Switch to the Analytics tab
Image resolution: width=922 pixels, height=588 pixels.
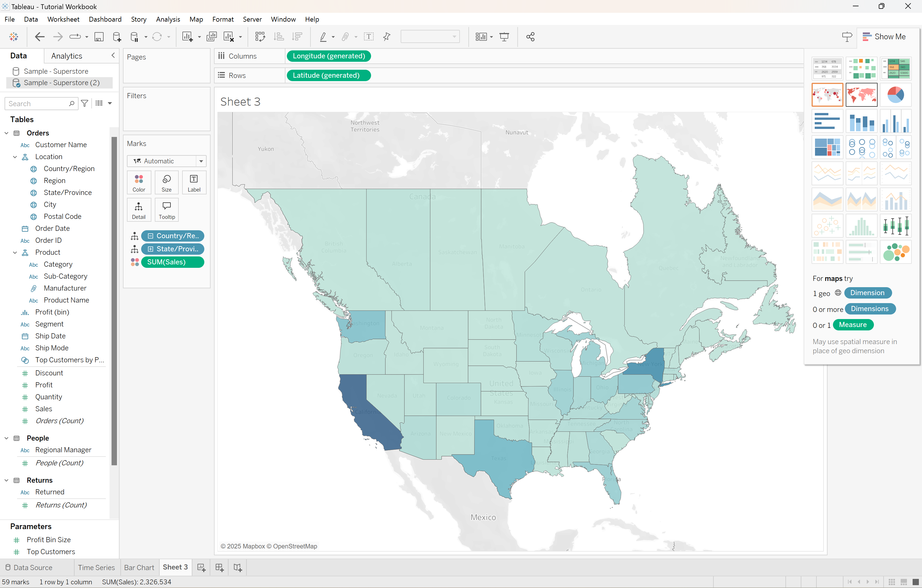(x=67, y=56)
